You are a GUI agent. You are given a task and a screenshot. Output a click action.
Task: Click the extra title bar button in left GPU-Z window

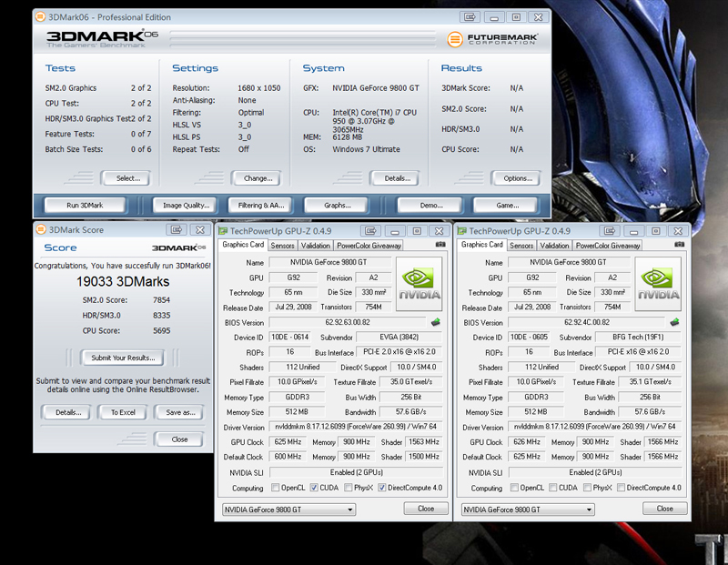370,231
